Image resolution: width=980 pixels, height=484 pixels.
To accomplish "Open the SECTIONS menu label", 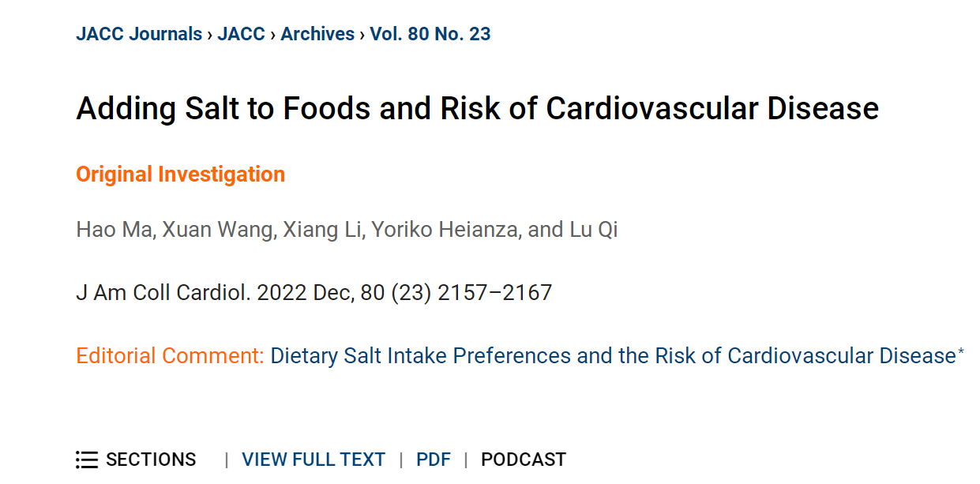I will pos(151,460).
